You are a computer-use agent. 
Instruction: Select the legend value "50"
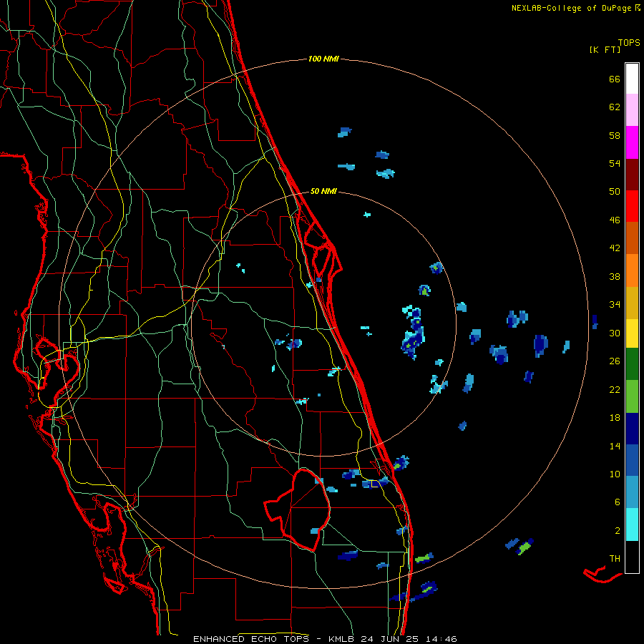tap(615, 192)
